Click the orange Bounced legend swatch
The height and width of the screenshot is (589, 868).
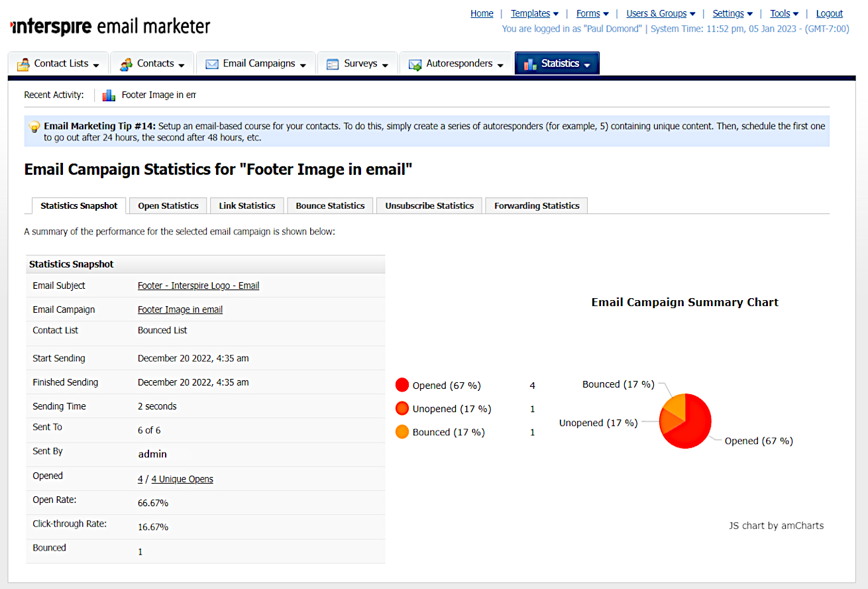pyautogui.click(x=402, y=432)
